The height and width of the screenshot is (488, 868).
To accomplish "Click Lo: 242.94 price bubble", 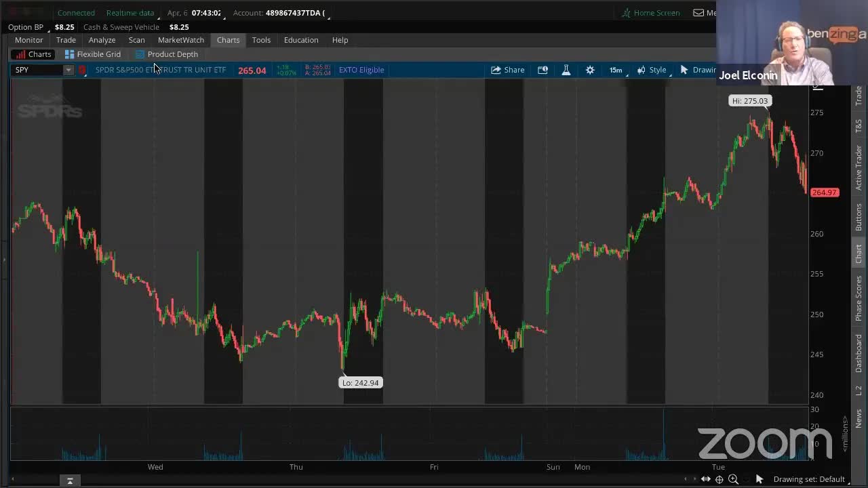I will click(x=361, y=383).
